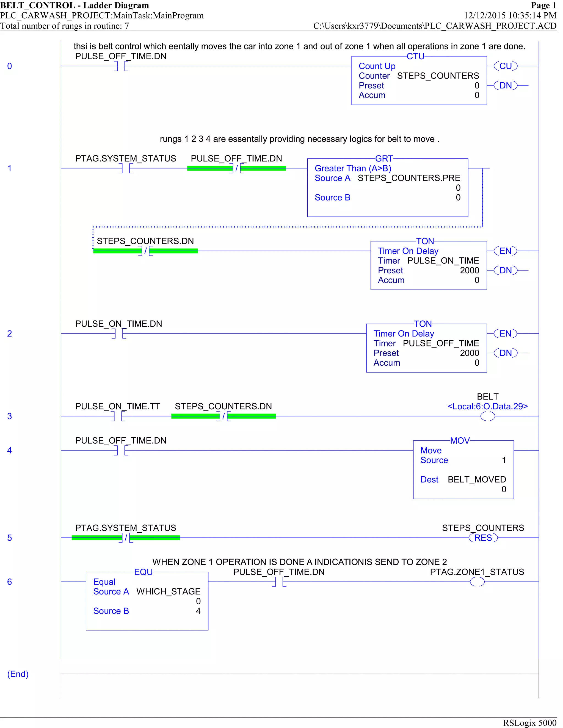Click the 'Page 1' label

tap(544, 5)
